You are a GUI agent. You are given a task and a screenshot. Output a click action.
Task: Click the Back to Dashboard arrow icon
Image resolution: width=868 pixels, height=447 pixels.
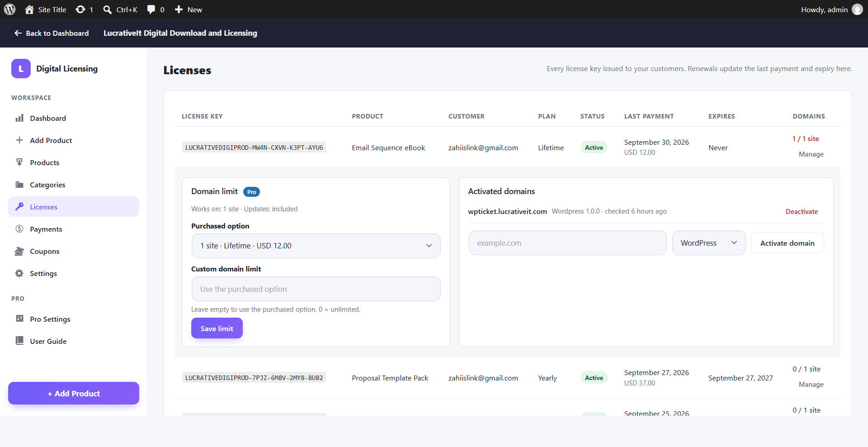(x=18, y=33)
